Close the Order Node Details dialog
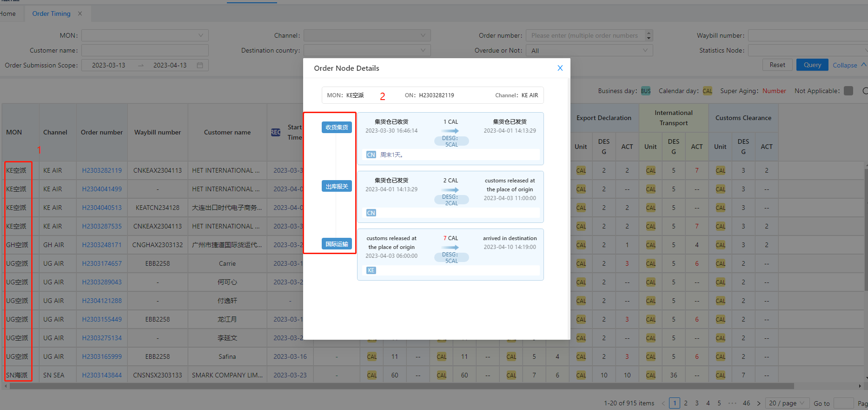The image size is (868, 410). [x=560, y=68]
